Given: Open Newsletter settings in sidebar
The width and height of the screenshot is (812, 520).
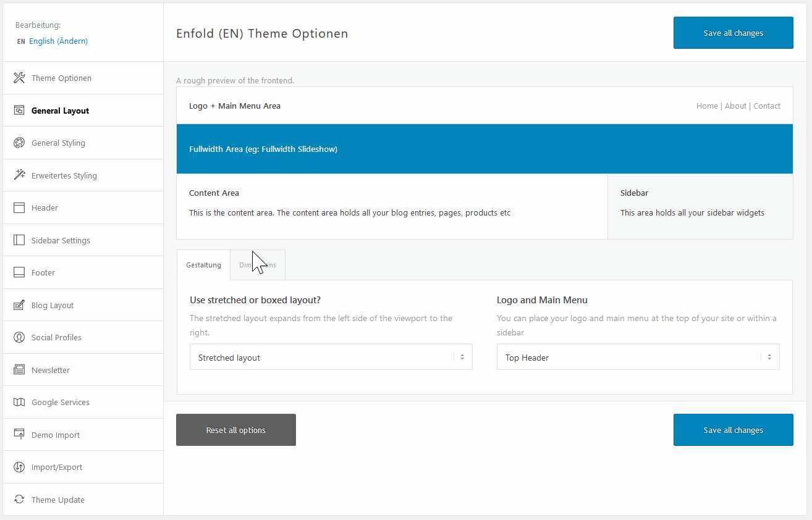Looking at the screenshot, I should point(51,370).
